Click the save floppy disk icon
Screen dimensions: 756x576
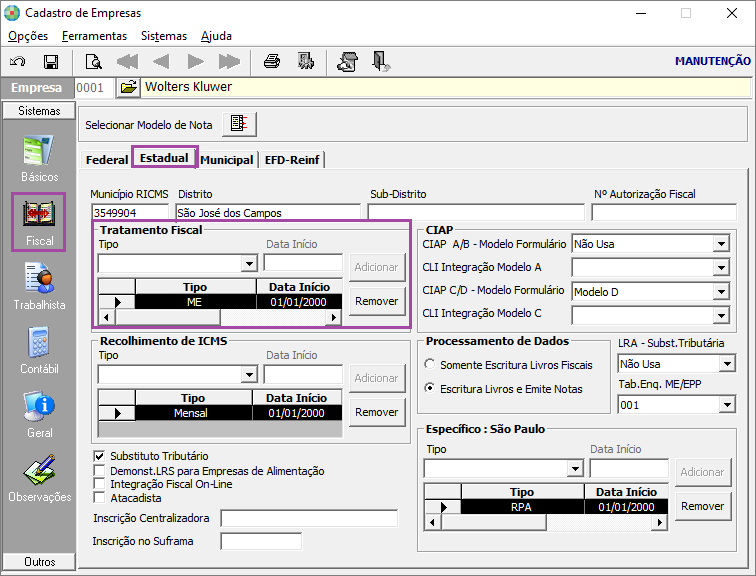coord(51,62)
